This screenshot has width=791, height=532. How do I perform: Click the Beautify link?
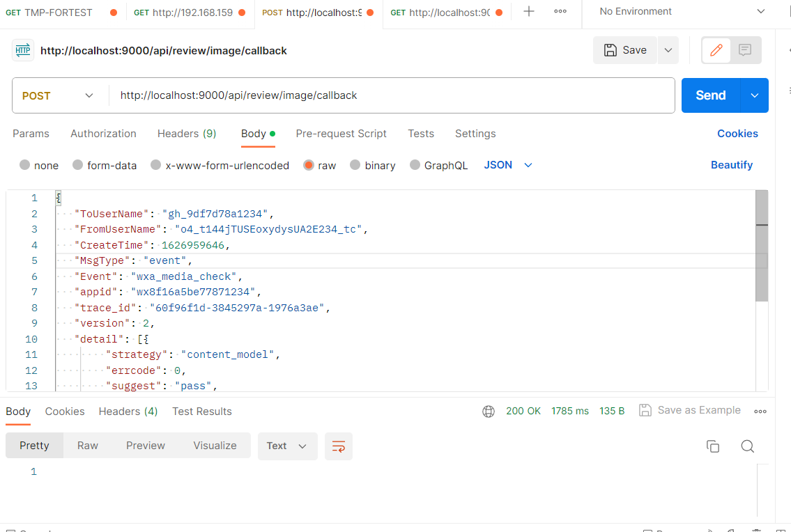pos(731,165)
